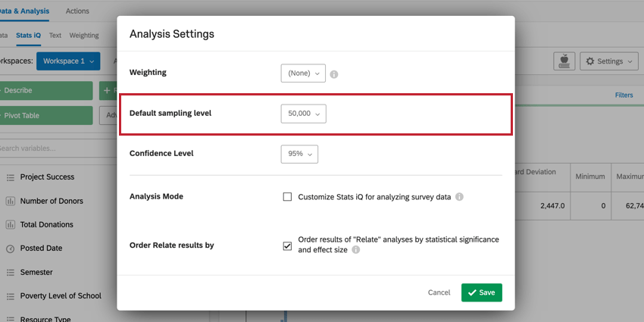Click the Search variables field

point(45,148)
